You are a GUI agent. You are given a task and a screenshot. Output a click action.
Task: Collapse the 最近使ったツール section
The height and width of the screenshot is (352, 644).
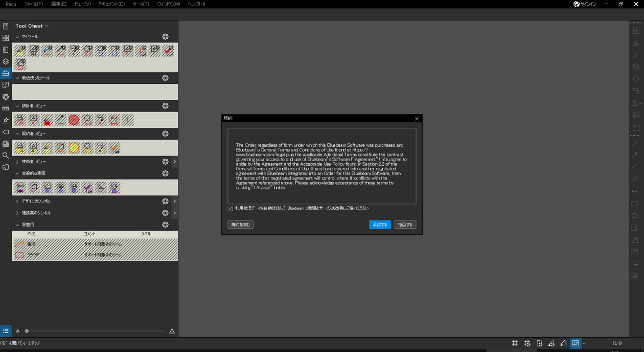[17, 78]
